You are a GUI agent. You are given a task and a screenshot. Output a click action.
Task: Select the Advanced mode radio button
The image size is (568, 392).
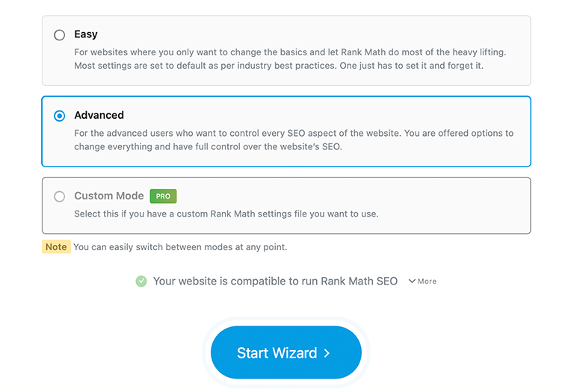(x=60, y=116)
